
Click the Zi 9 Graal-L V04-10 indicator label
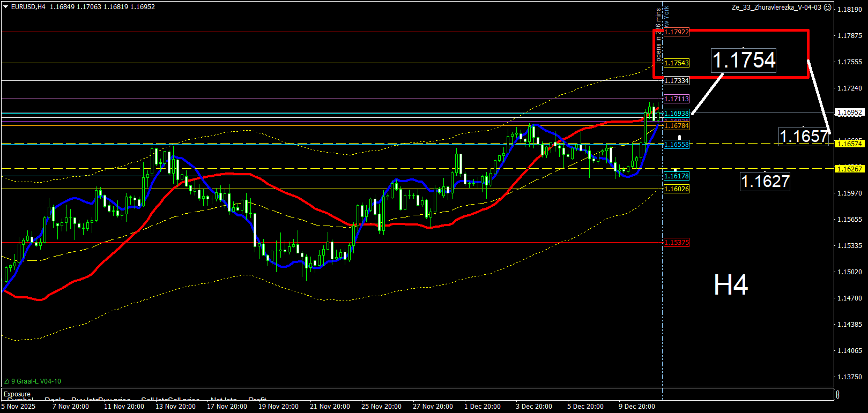(x=33, y=381)
